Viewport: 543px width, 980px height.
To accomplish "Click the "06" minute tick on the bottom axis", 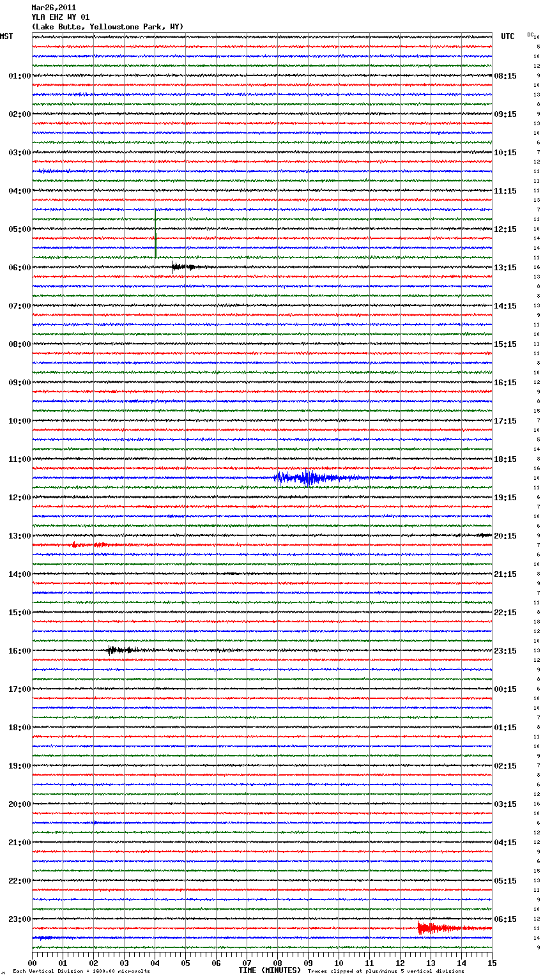I will click(216, 963).
